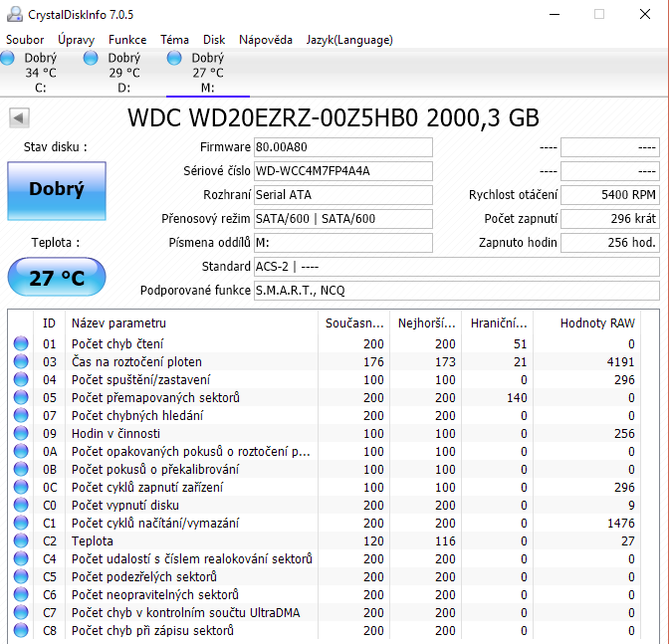669x644 pixels.
Task: Click status orb for attribute 0B překalibrování
Action: pos(21,469)
